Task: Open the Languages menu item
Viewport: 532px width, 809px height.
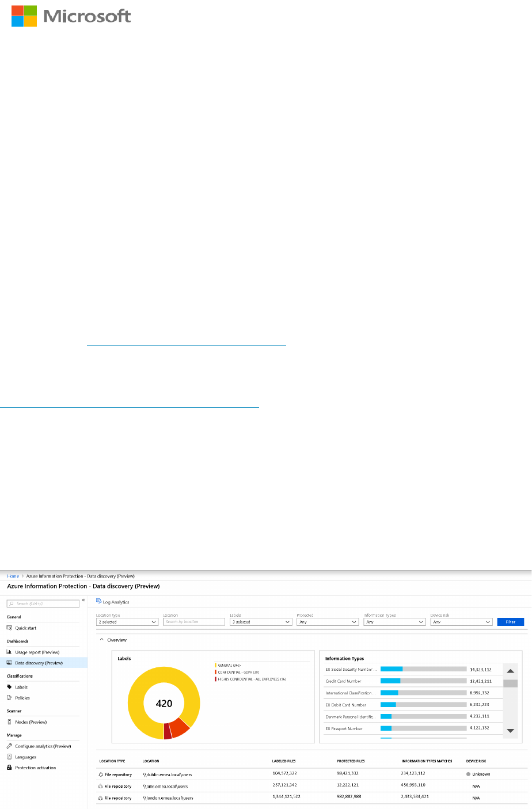Action: tap(26, 757)
